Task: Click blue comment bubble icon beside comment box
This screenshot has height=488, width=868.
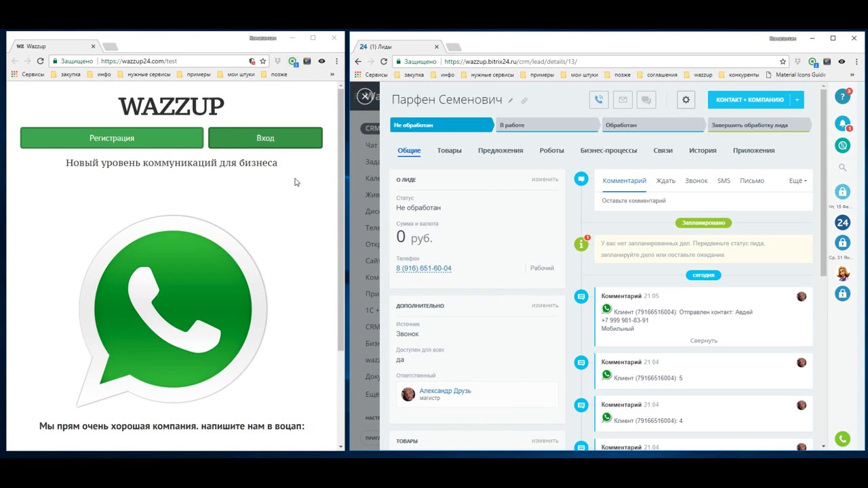Action: (581, 179)
